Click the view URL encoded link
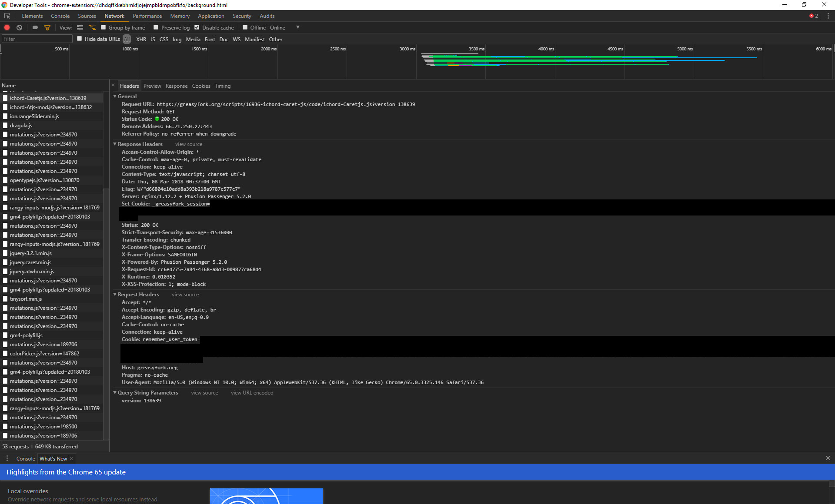Screen dimensions: 835x504 (252, 392)
